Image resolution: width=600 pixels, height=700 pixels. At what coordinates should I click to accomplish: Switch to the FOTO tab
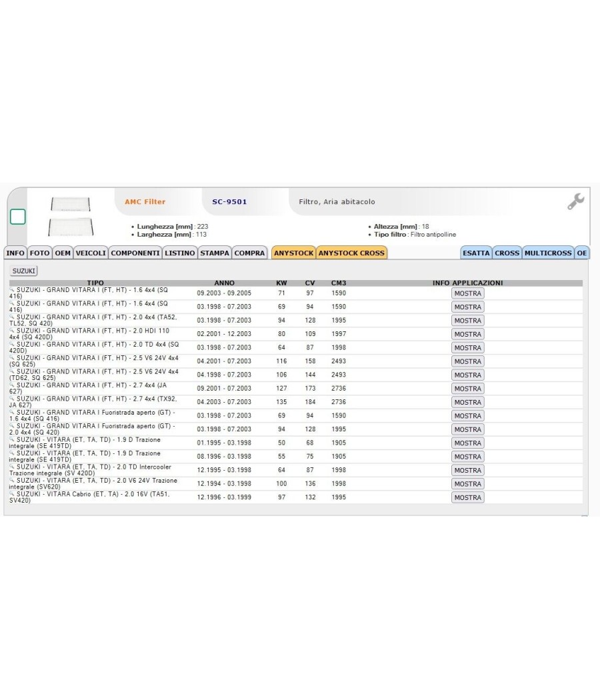(40, 253)
